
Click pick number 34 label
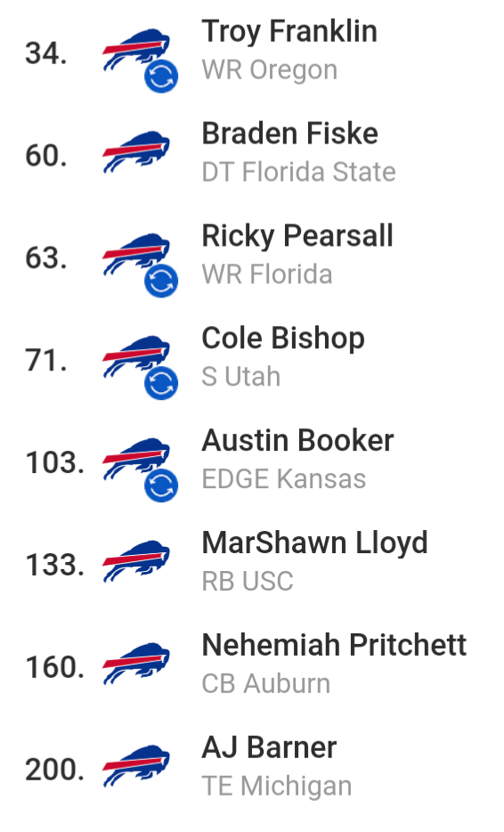tap(46, 53)
